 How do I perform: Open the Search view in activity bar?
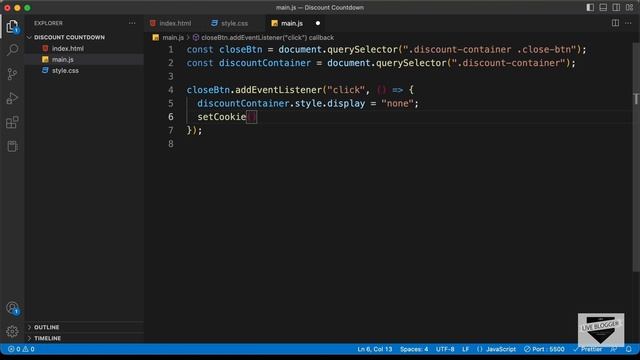click(x=12, y=50)
